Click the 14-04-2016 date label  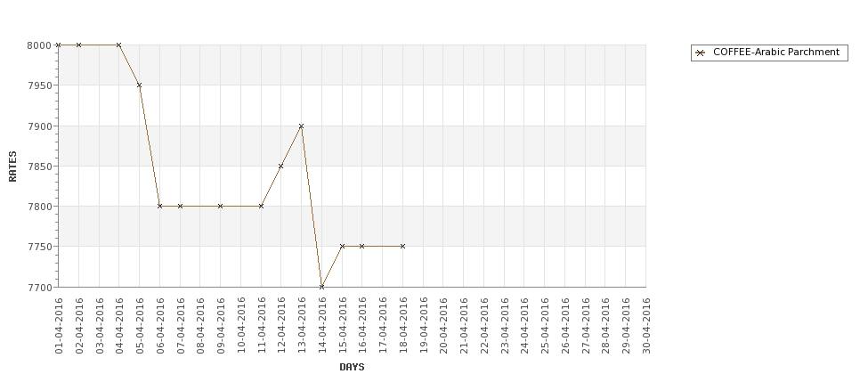pyautogui.click(x=322, y=326)
